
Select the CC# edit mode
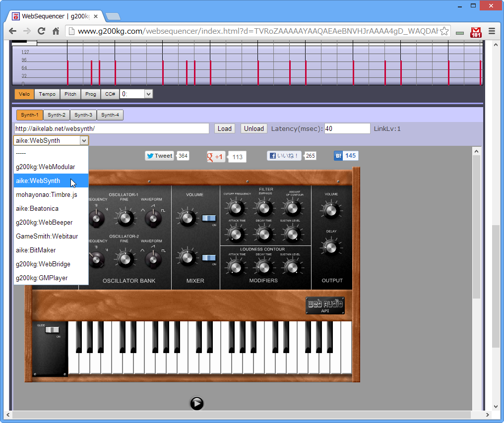coord(110,94)
